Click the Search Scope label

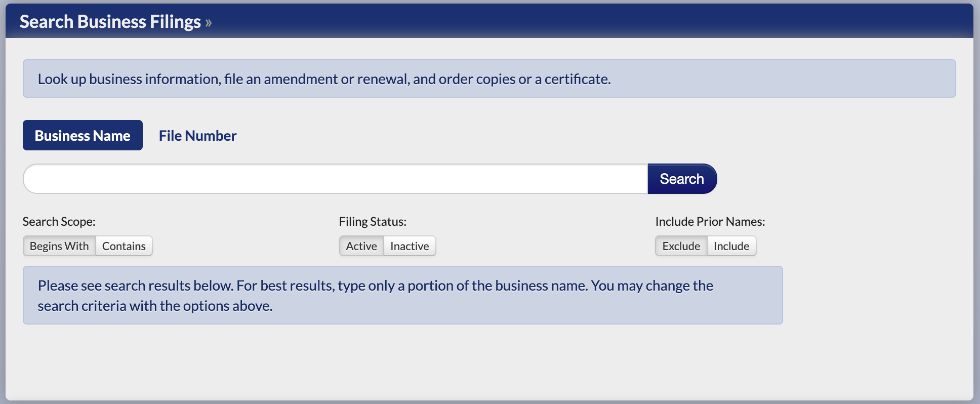coord(59,222)
